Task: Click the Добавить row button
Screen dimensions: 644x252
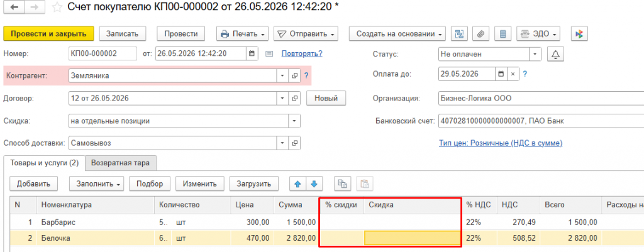Action: coord(33,184)
